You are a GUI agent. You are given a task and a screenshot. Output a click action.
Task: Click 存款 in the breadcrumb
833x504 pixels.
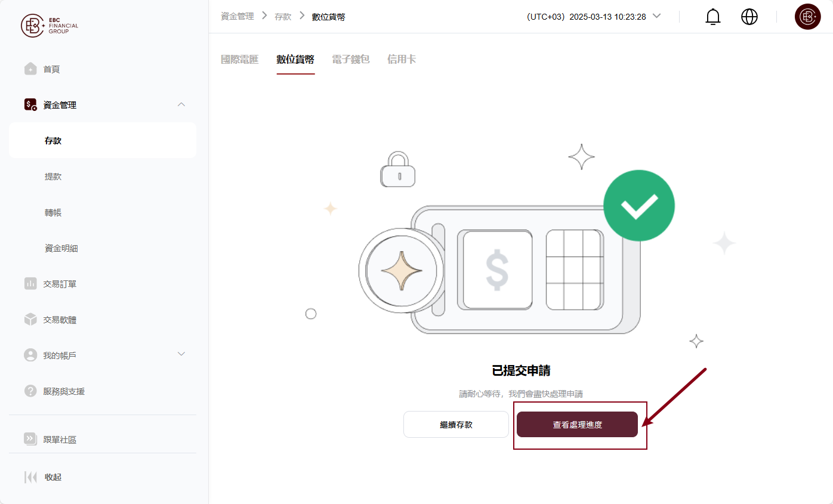(x=283, y=17)
